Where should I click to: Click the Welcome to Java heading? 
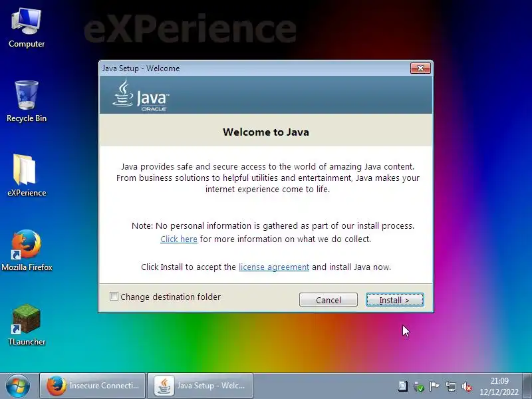tap(266, 132)
